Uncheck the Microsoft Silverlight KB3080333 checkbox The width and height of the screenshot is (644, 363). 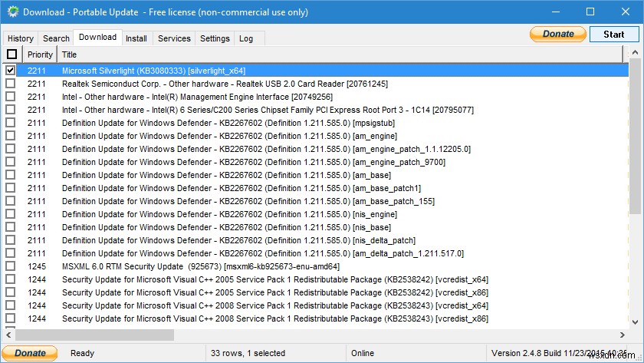pyautogui.click(x=10, y=71)
